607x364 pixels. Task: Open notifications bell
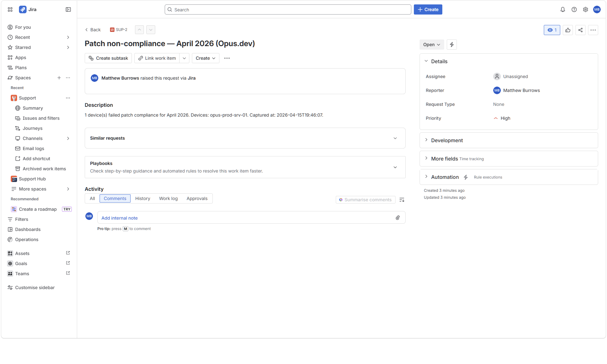coord(563,9)
